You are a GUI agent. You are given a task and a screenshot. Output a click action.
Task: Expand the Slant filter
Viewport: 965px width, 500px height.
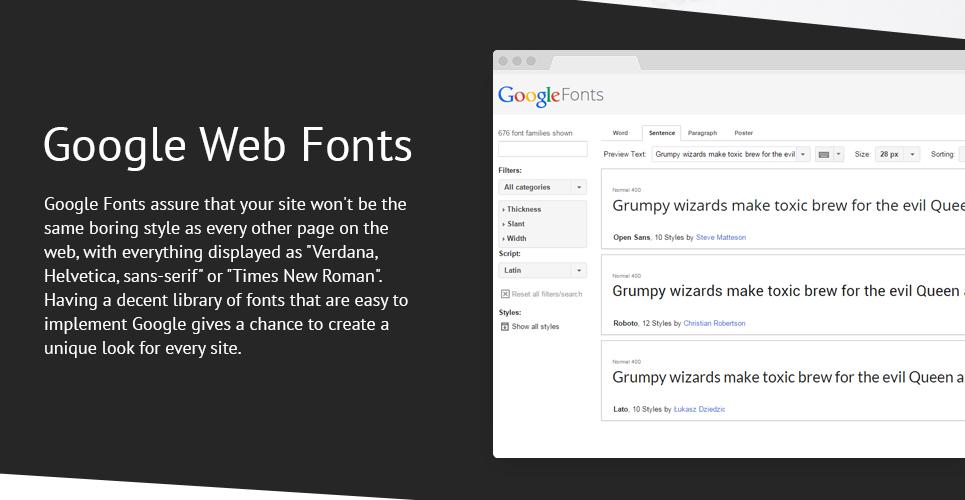pos(514,224)
